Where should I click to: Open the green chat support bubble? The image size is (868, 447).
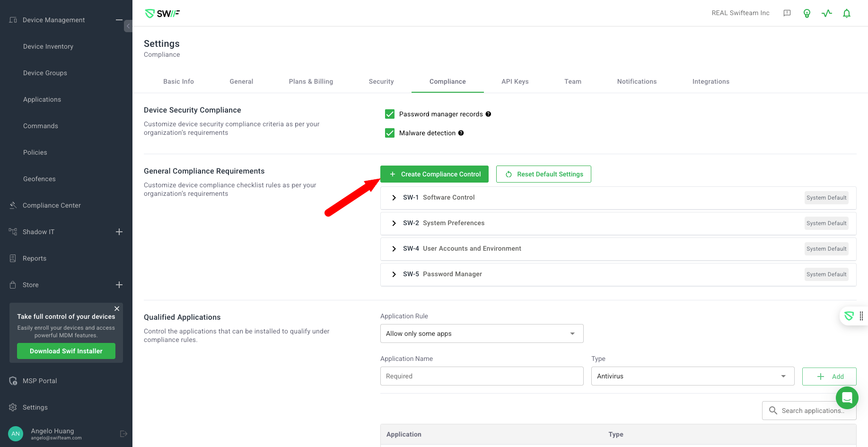(x=847, y=398)
